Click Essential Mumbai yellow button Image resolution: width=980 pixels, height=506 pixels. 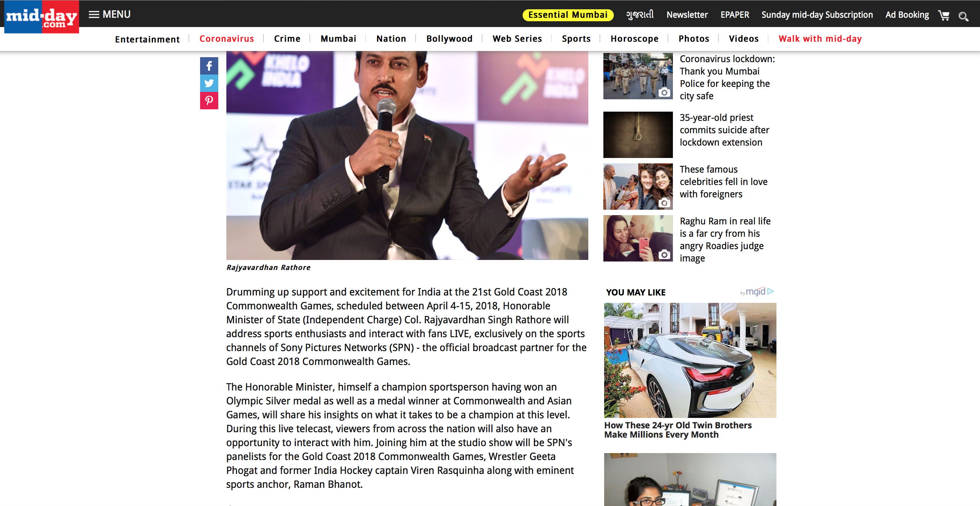568,15
